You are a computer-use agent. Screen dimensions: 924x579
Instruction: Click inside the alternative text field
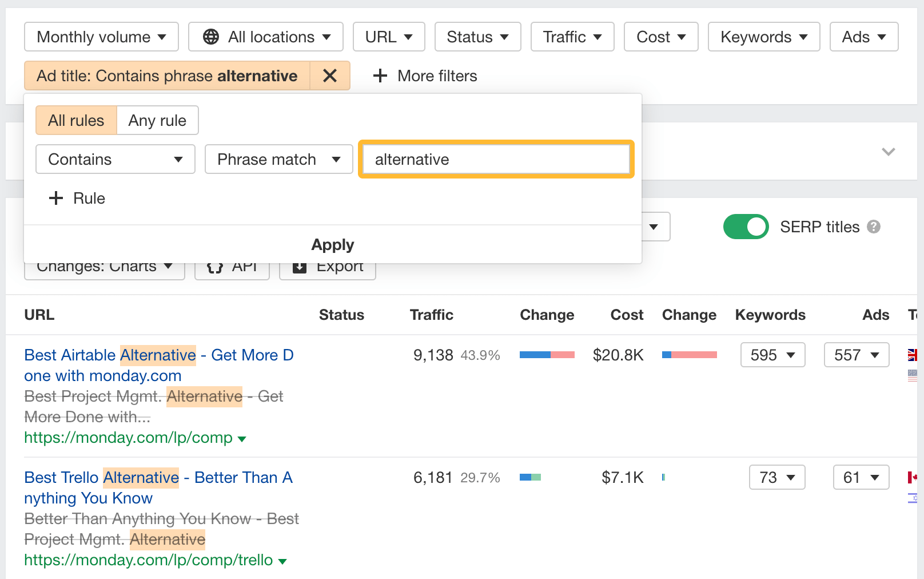pyautogui.click(x=495, y=159)
